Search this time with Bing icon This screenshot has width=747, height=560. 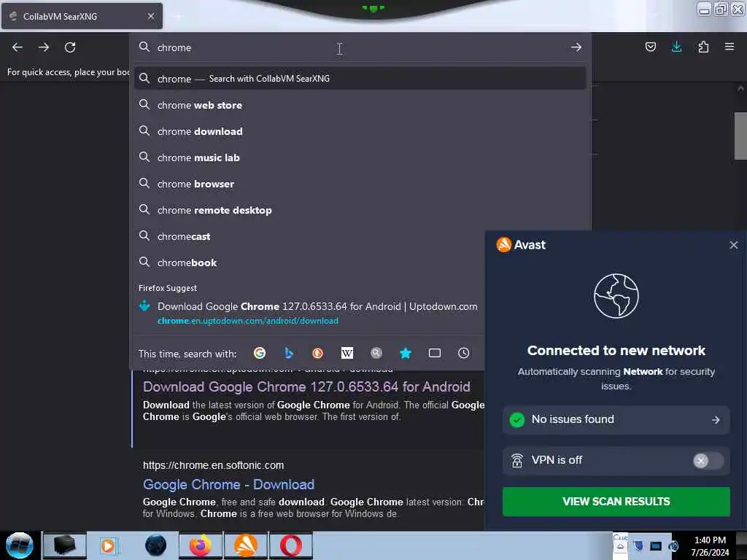[x=289, y=353]
